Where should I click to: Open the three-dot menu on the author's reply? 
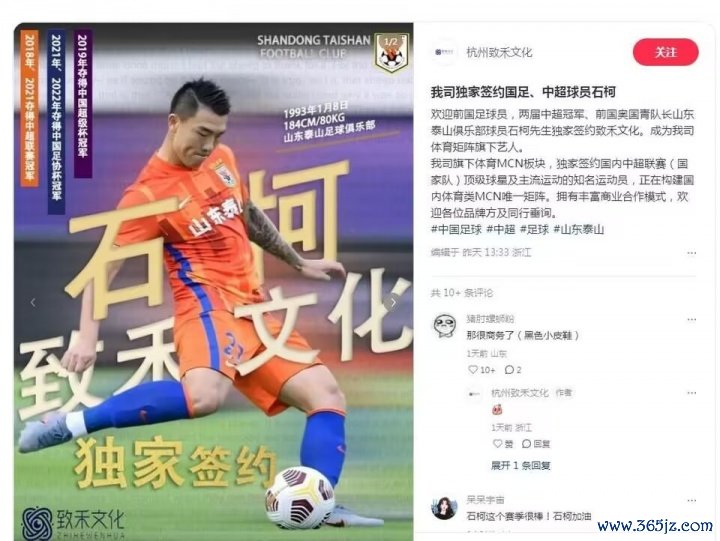[x=692, y=393]
